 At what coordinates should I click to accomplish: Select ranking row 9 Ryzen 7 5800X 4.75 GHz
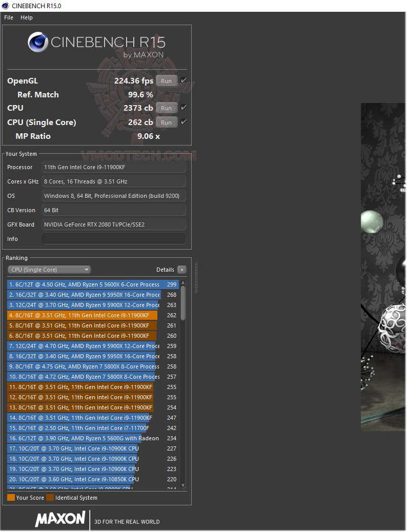(93, 366)
